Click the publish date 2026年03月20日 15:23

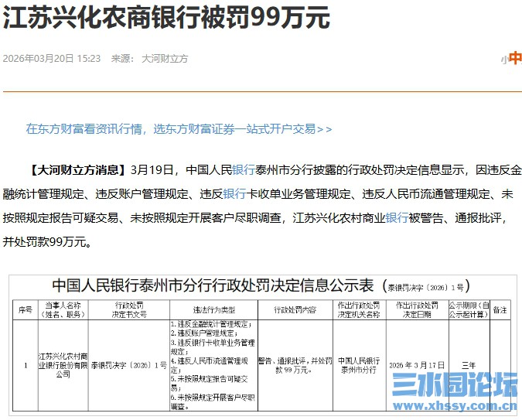(52, 59)
